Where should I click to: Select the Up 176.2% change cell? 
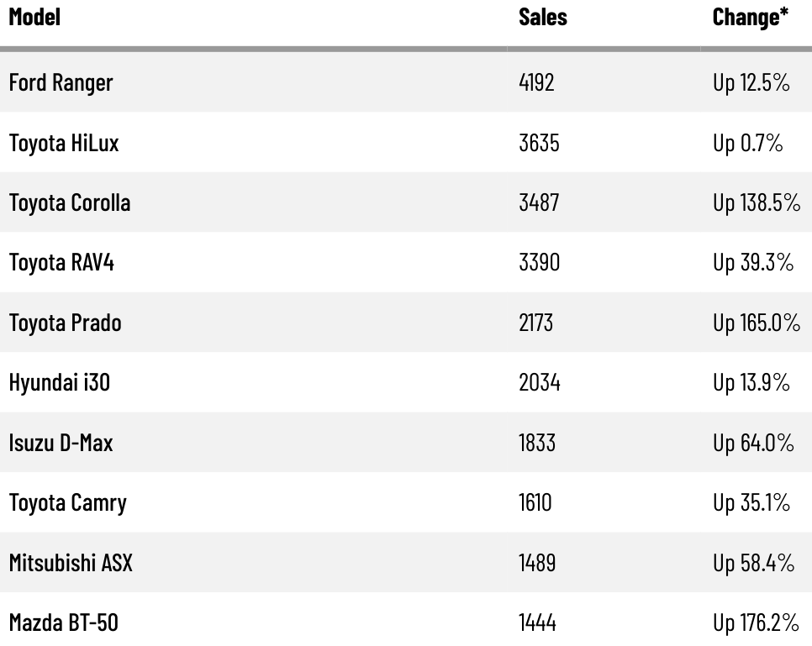tap(756, 622)
